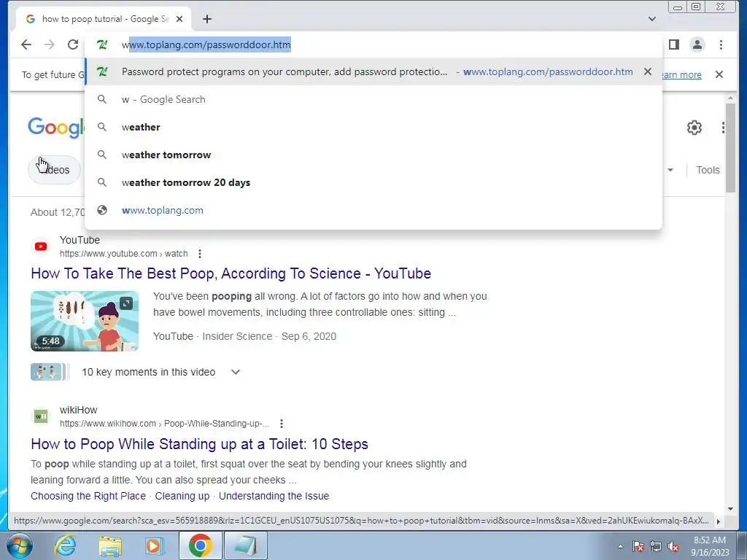Click the taskbar clock showing 8:52 AM
The height and width of the screenshot is (560, 747).
(x=710, y=546)
